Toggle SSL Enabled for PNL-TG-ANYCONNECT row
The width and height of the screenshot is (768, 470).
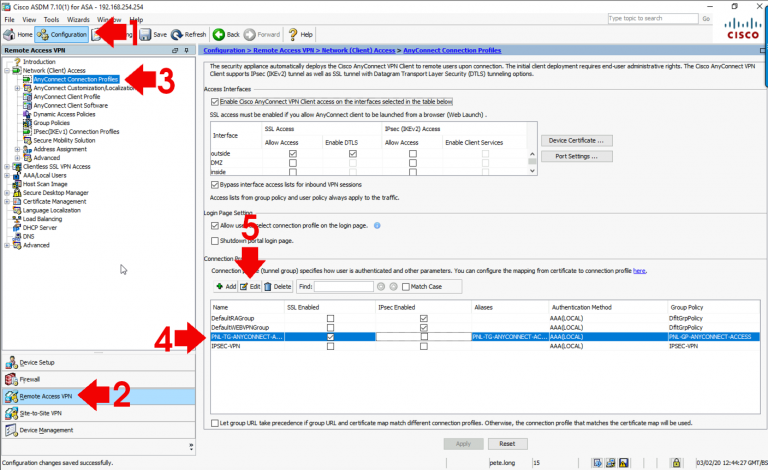(x=331, y=337)
